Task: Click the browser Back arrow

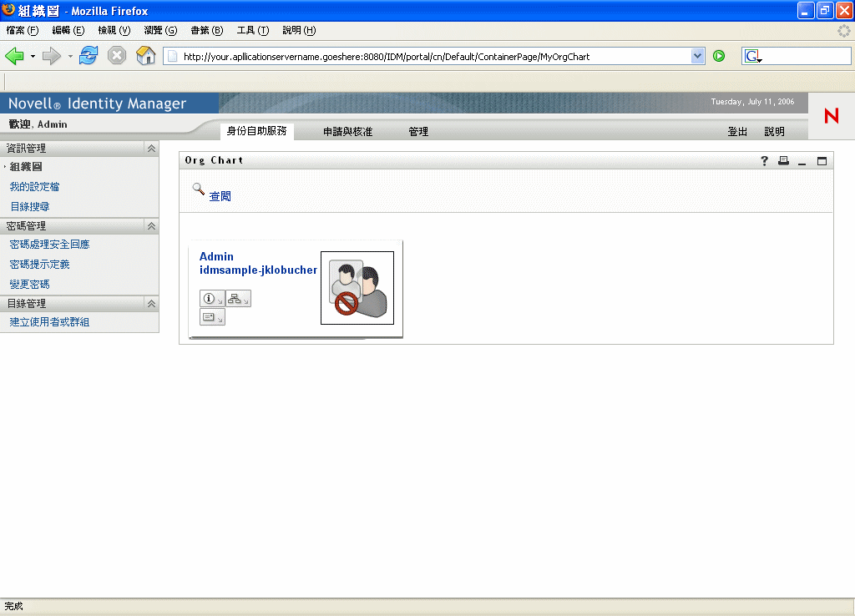Action: coord(14,56)
